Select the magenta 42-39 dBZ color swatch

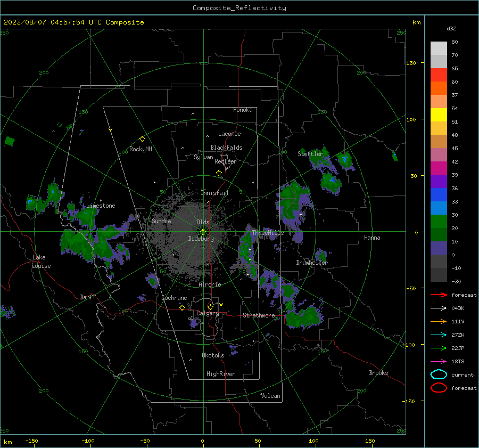tap(439, 168)
